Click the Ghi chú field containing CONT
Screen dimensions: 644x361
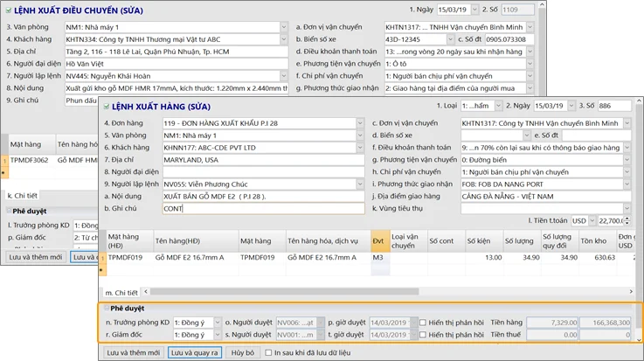pyautogui.click(x=263, y=209)
